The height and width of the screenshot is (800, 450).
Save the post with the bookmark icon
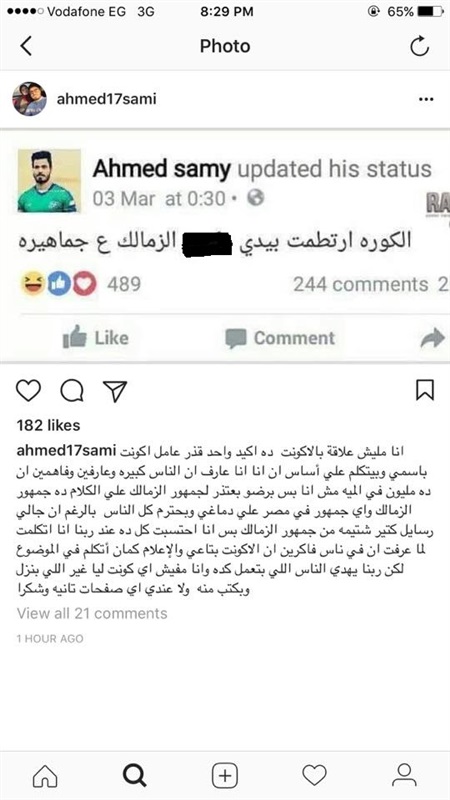click(425, 390)
